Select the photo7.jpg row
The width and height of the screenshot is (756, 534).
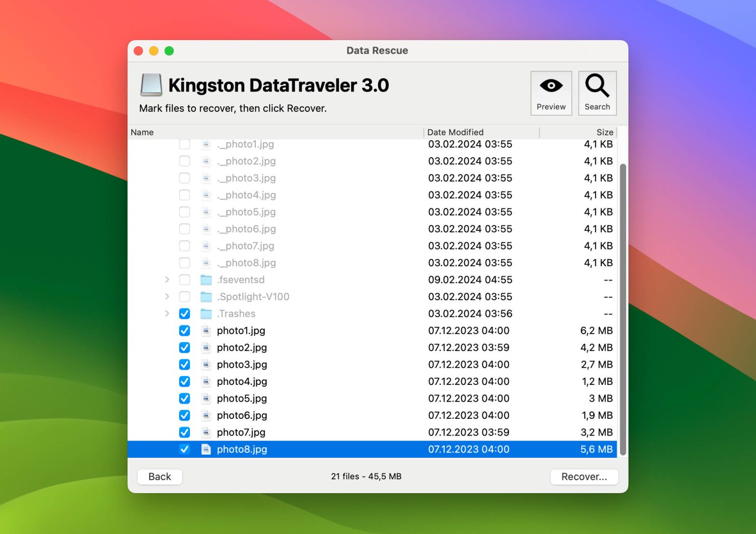click(x=345, y=432)
